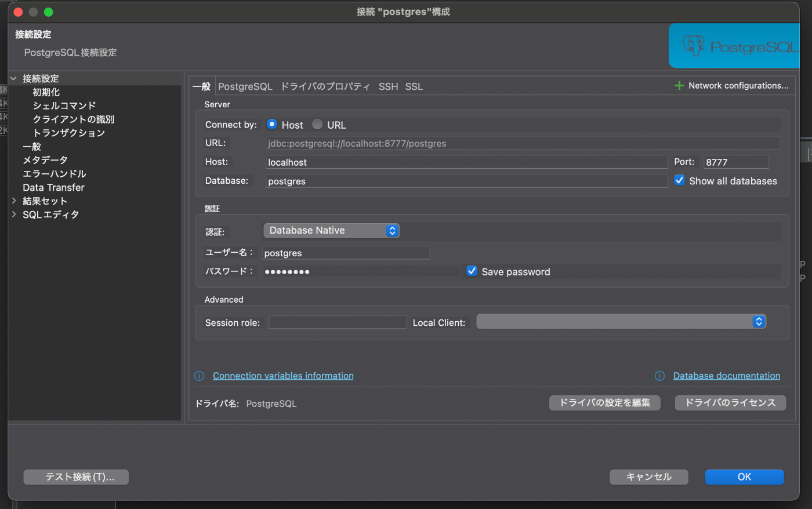Screen dimensions: 812x509
Task: Select SQLエディタ tree item label
Action: coord(51,214)
